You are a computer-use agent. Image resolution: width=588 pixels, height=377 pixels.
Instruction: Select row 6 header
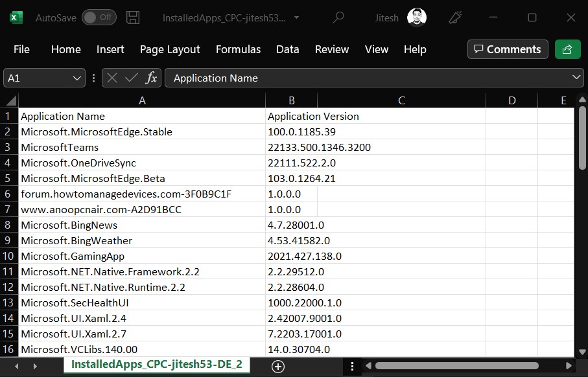point(9,194)
